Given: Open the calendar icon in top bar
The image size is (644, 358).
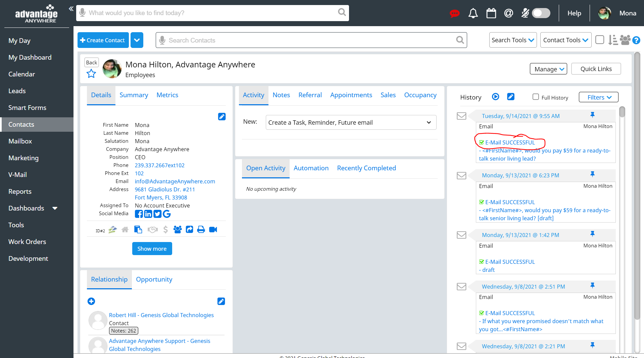Looking at the screenshot, I should [x=491, y=13].
